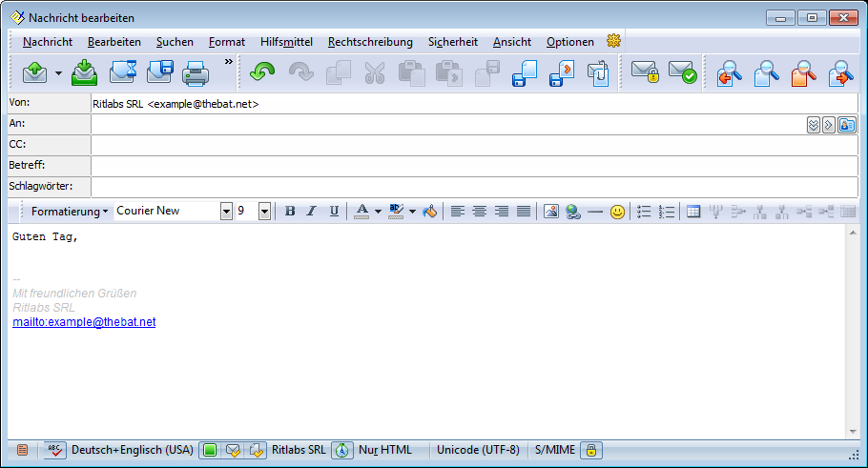Print the message with the printer icon

[196, 73]
